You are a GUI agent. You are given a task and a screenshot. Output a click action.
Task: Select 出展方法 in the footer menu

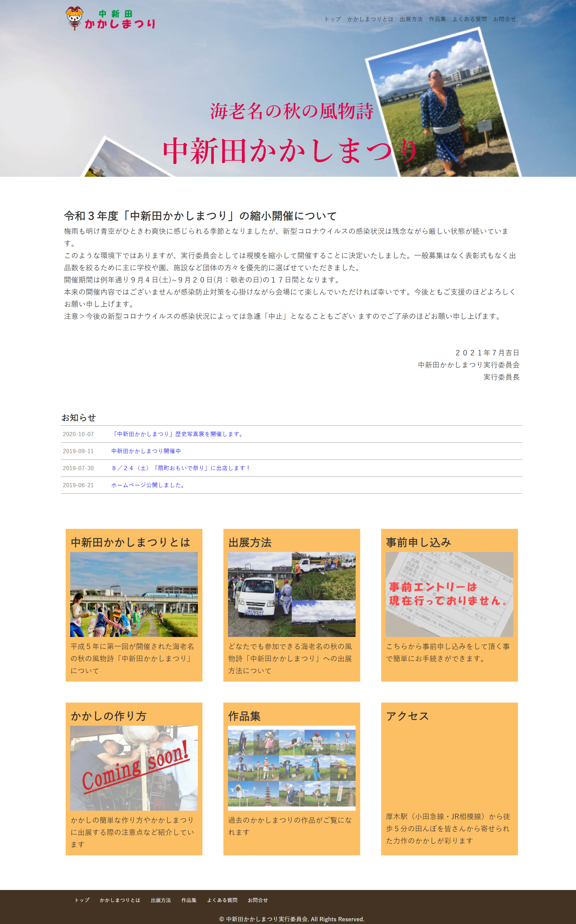(x=161, y=900)
